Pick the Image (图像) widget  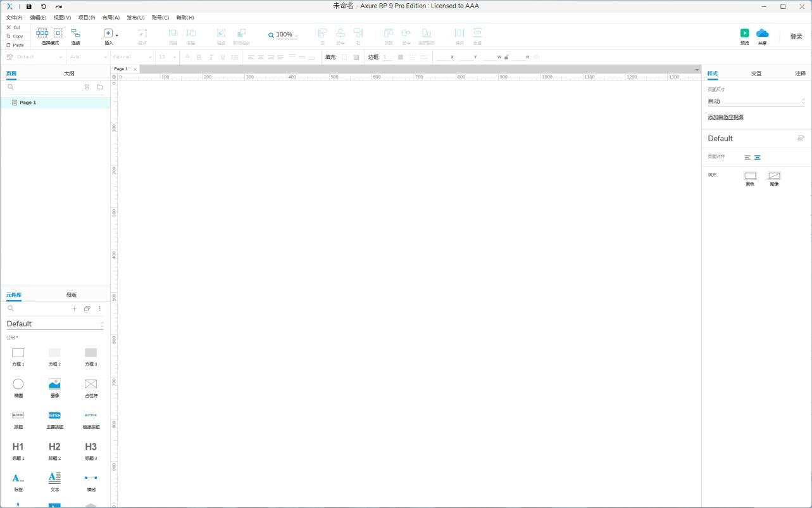pyautogui.click(x=54, y=384)
